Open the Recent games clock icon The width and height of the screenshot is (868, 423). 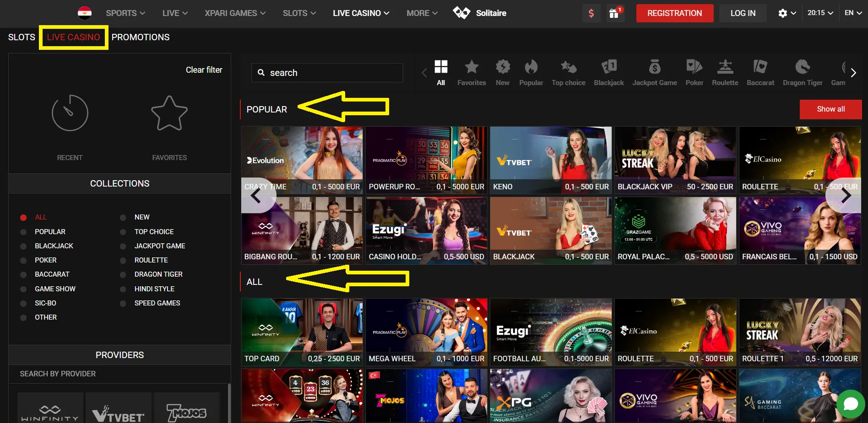(x=70, y=113)
